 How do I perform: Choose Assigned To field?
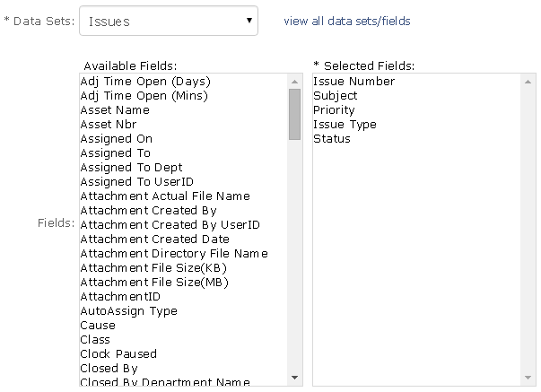[x=115, y=153]
